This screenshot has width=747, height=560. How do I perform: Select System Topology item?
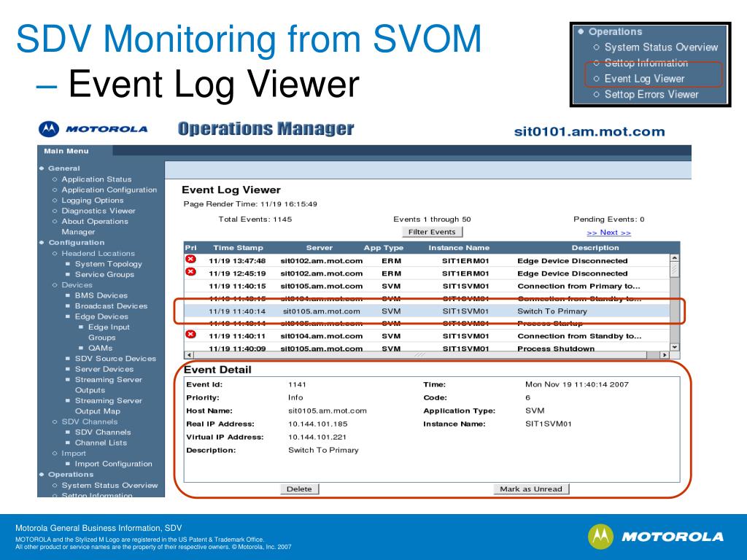109,264
